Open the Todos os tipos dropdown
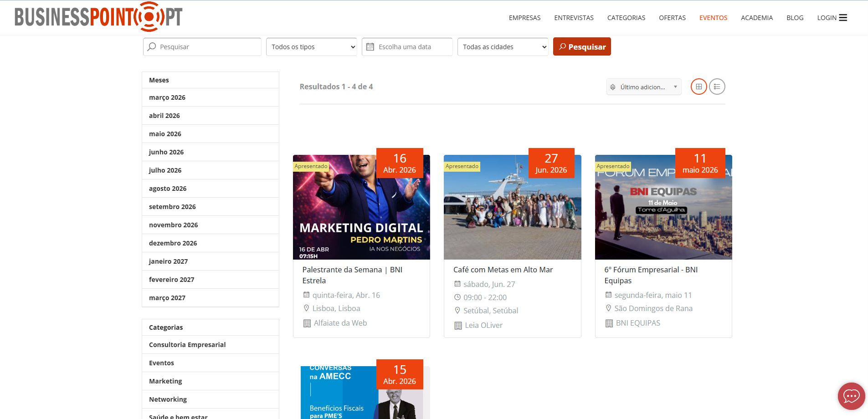Screen dimensions: 868x419 pos(311,47)
